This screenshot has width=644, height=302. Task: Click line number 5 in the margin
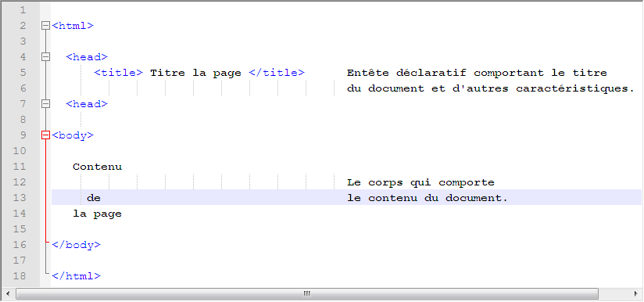pyautogui.click(x=22, y=73)
